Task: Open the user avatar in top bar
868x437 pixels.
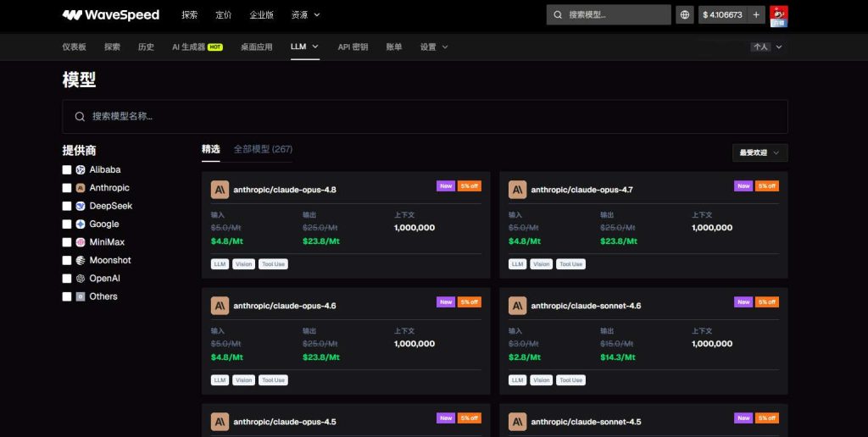Action: click(x=779, y=16)
